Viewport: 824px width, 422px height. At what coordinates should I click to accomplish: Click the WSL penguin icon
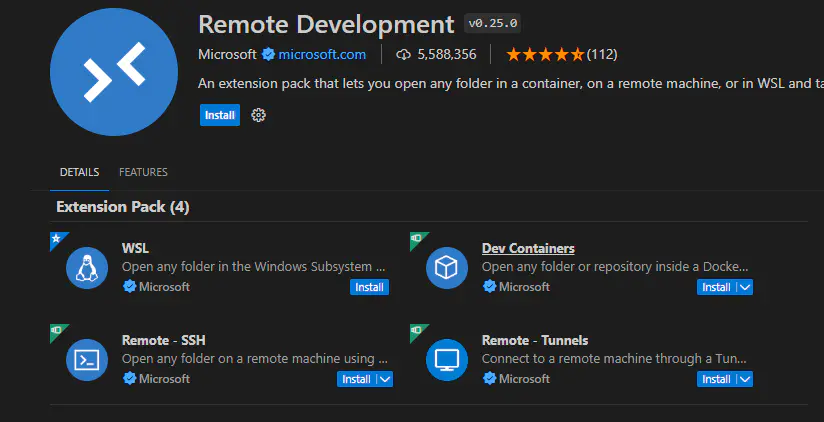87,268
